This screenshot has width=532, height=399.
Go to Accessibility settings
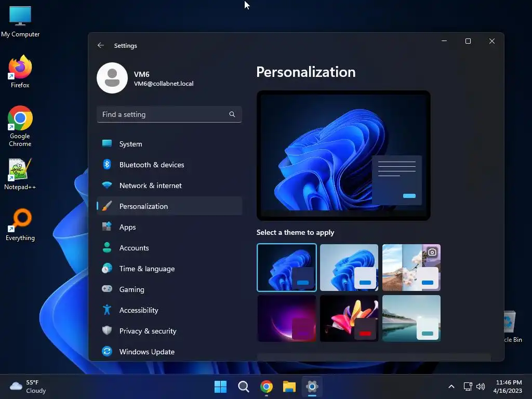coord(169,310)
